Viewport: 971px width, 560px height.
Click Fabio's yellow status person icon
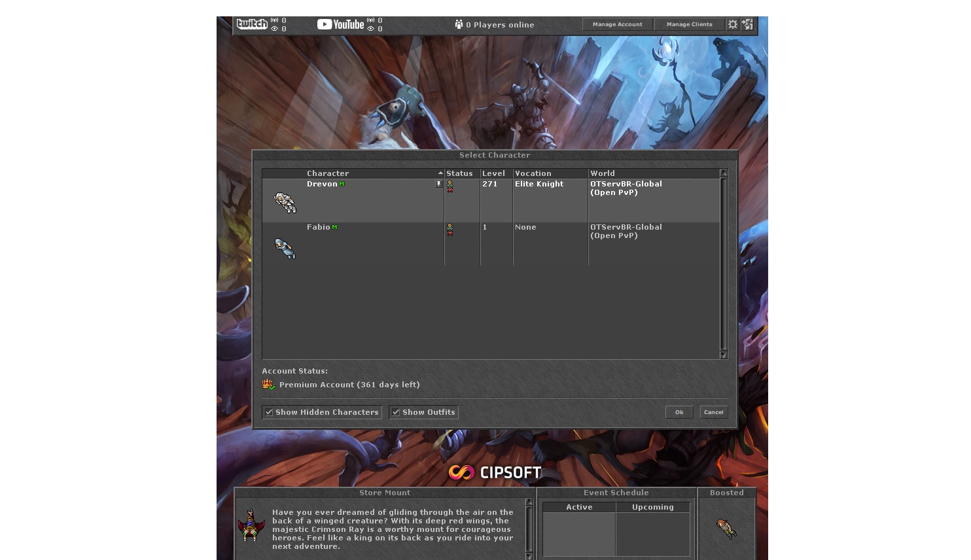450,226
